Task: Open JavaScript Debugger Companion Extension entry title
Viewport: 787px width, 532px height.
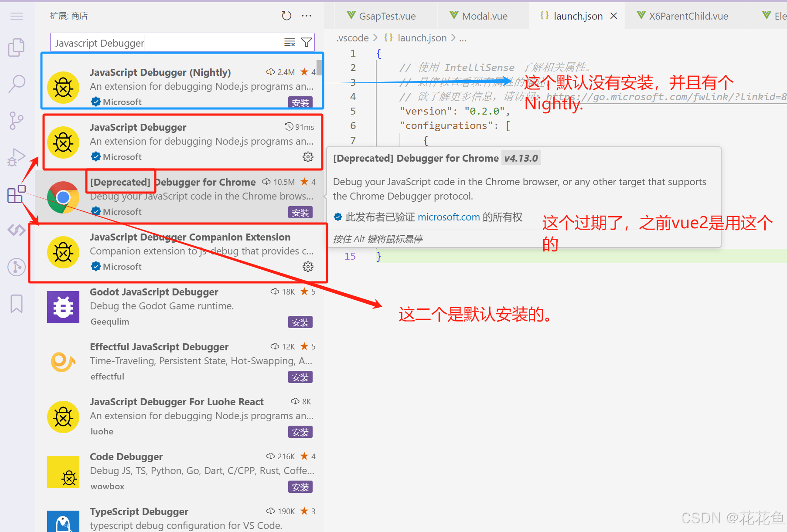Action: coord(190,237)
